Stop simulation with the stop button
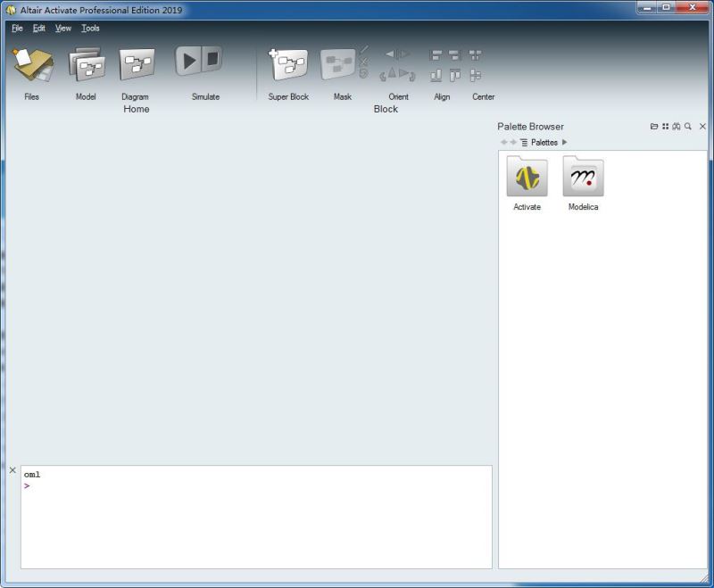This screenshot has width=714, height=588. coord(212,59)
